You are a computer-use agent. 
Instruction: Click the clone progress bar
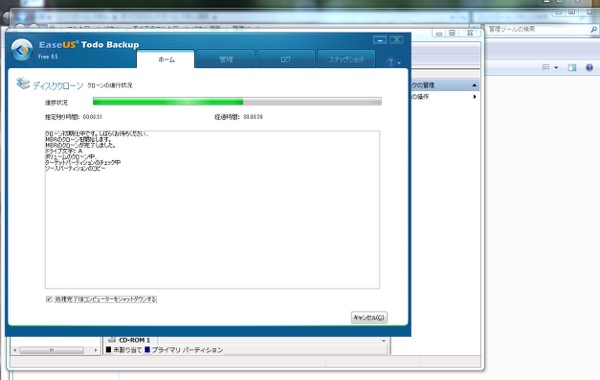(x=237, y=101)
